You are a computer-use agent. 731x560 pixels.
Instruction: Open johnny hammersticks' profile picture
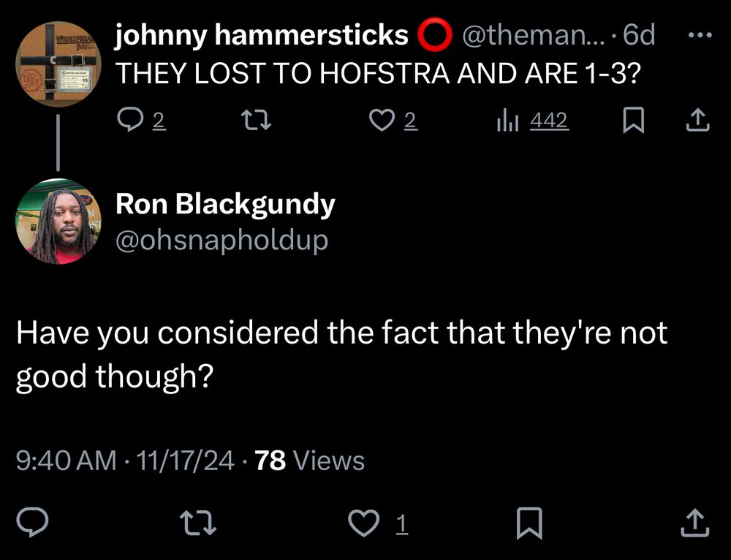click(57, 64)
